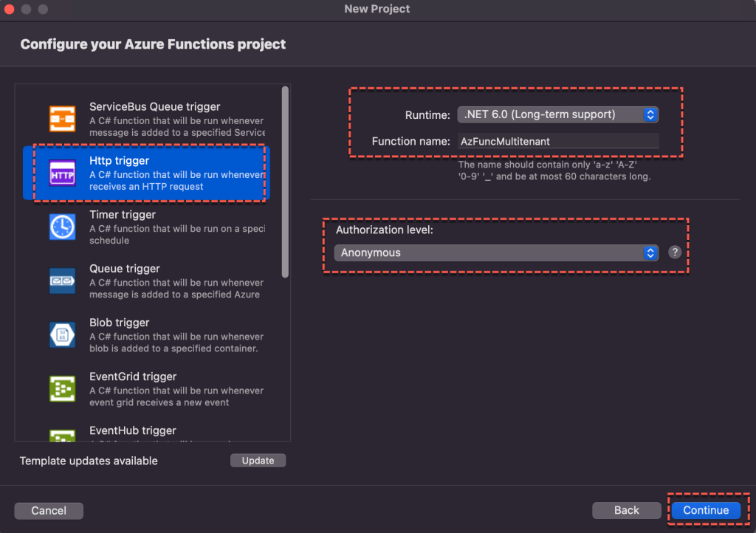
Task: Go Back to the previous step
Action: tap(627, 510)
